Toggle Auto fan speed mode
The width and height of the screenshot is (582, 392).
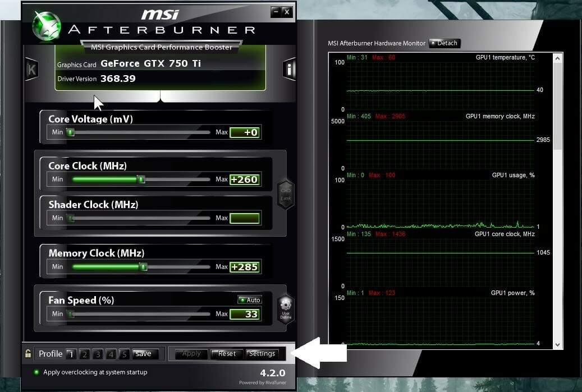click(x=249, y=299)
